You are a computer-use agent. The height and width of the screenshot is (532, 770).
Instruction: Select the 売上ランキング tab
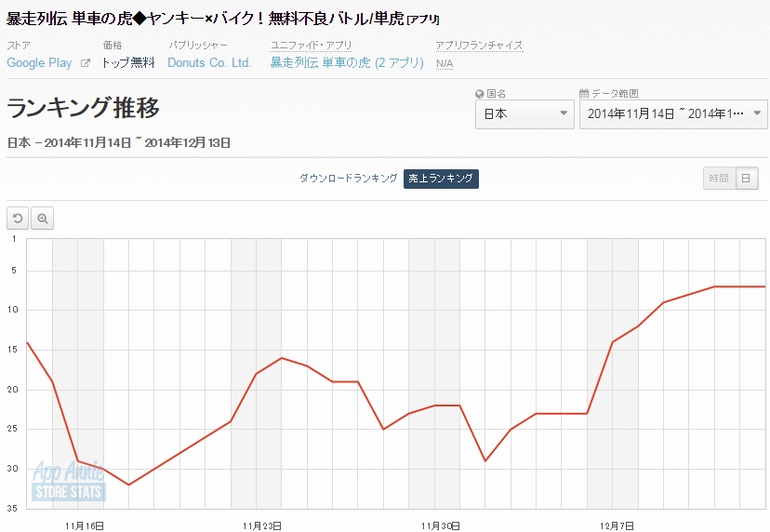(x=441, y=179)
